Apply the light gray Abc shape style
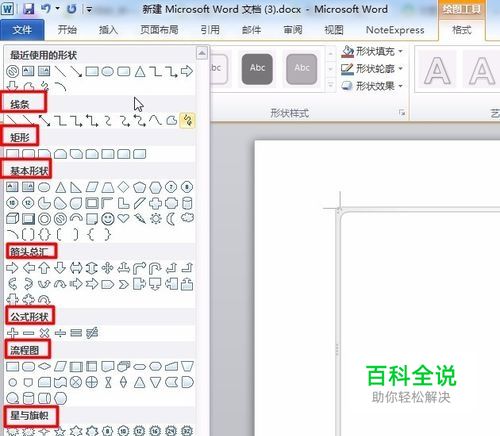 (301, 69)
